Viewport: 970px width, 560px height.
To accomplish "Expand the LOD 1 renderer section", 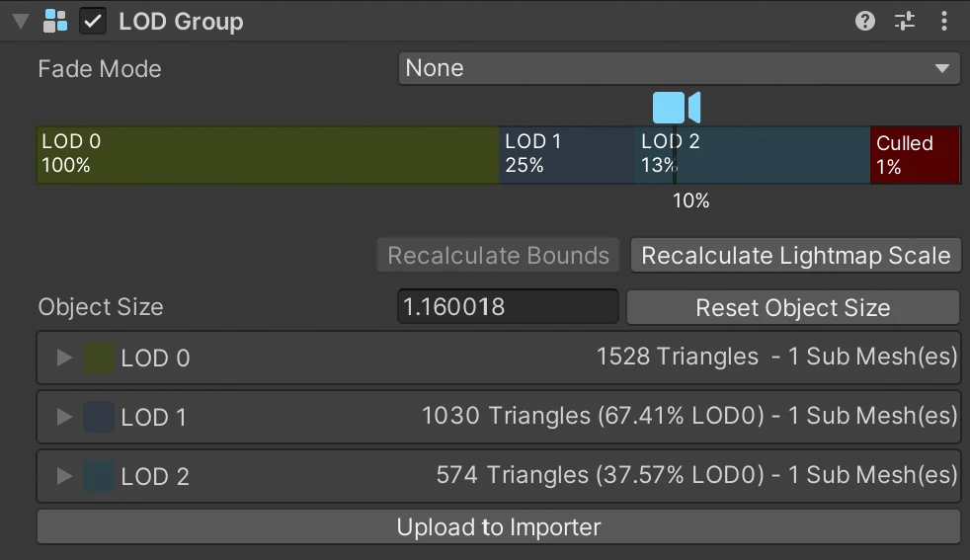I will coord(64,417).
